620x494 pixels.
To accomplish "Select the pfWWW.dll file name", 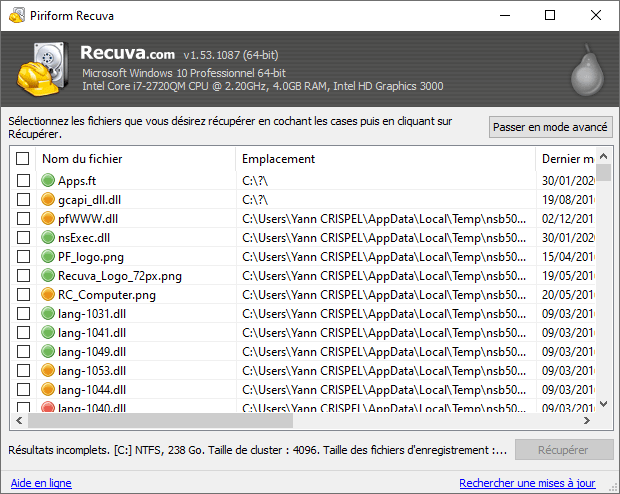I will point(88,219).
